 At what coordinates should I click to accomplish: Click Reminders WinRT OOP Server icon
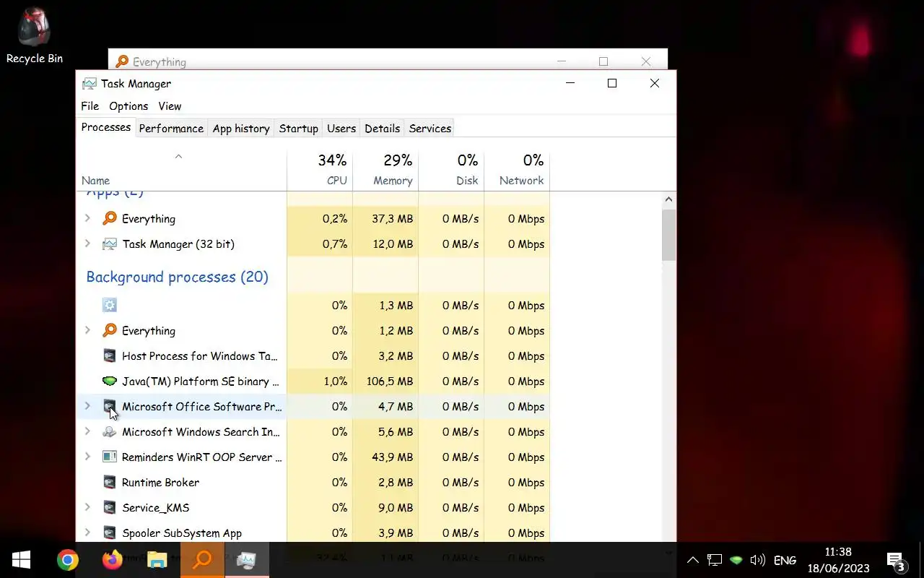coord(110,457)
